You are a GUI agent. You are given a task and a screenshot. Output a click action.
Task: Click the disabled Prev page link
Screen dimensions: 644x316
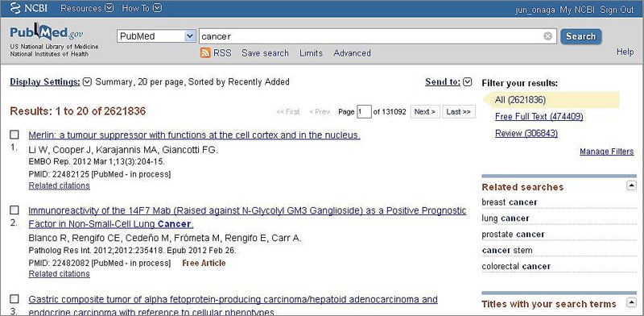click(x=320, y=111)
